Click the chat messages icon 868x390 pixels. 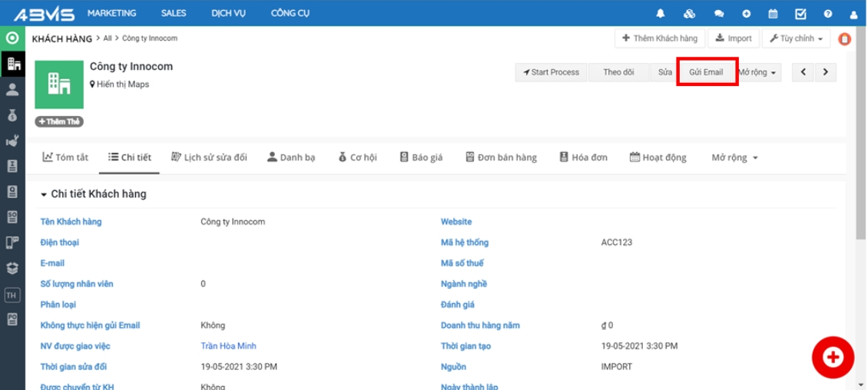click(x=719, y=14)
